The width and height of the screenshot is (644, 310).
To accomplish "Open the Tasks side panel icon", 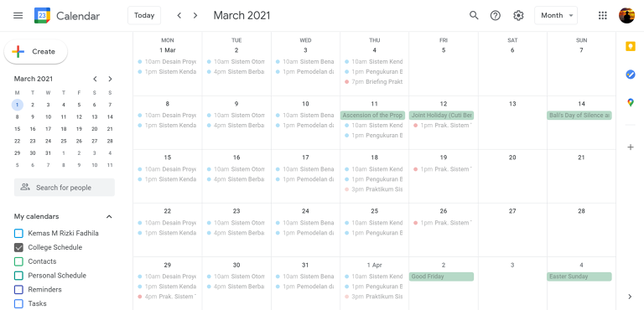I will (631, 75).
